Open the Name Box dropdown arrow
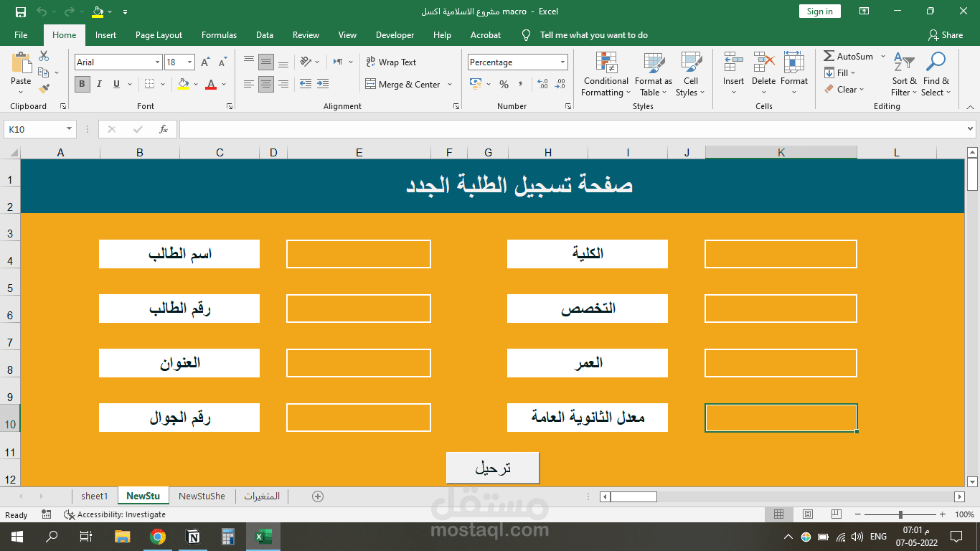This screenshot has height=551, width=980. pos(70,129)
